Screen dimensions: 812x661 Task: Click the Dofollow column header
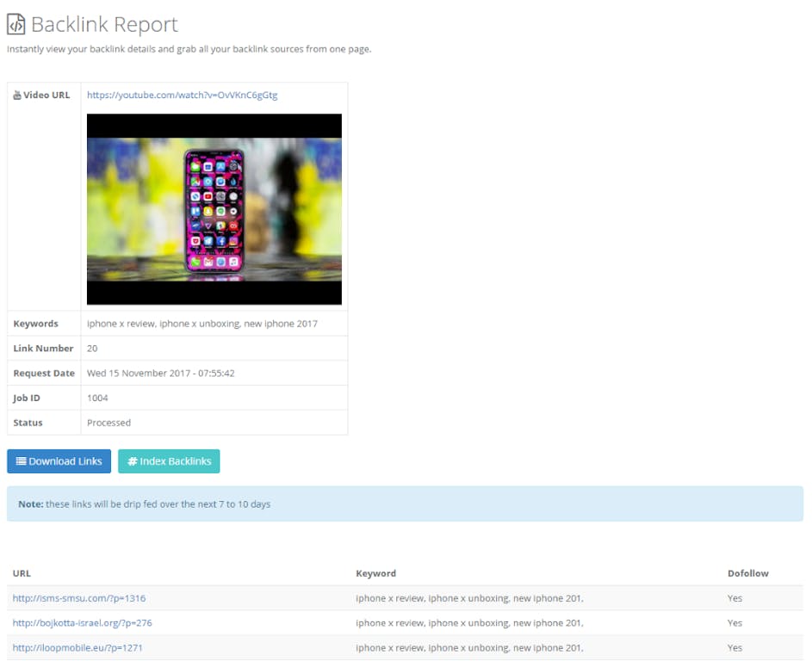coord(747,573)
